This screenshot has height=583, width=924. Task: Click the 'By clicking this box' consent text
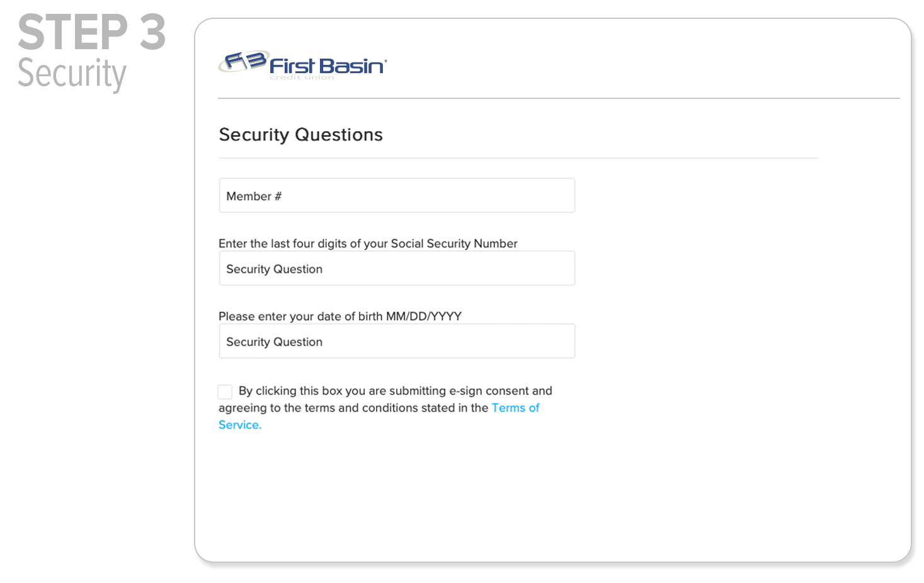[290, 391]
